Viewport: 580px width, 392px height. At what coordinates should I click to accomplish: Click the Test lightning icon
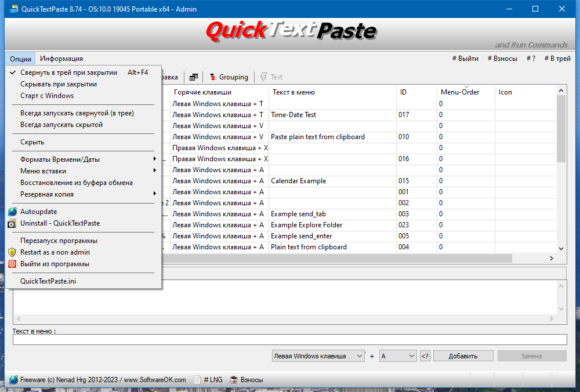264,77
